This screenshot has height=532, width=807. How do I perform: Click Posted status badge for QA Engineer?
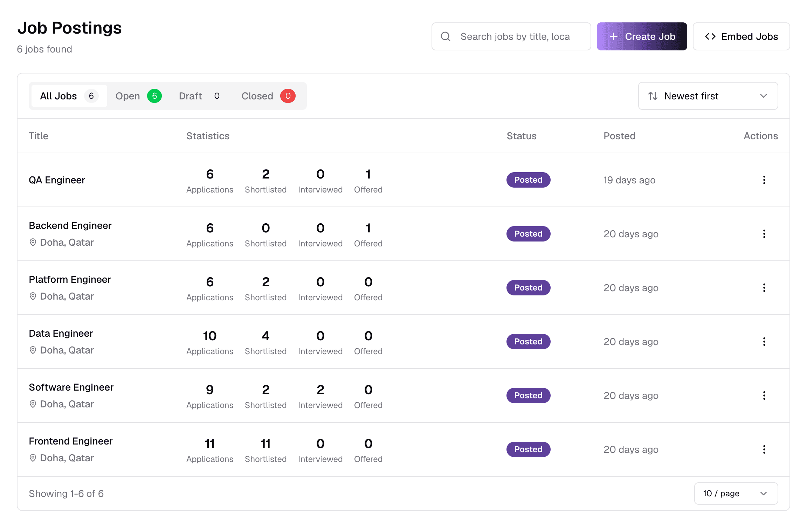pyautogui.click(x=528, y=180)
